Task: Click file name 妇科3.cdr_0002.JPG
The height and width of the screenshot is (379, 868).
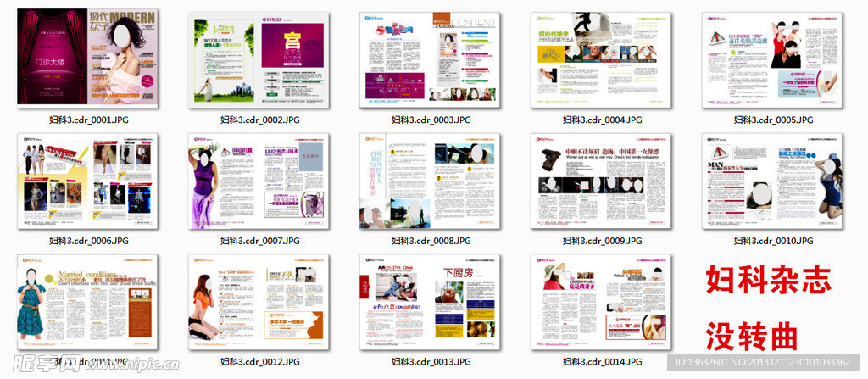Action: click(x=259, y=120)
